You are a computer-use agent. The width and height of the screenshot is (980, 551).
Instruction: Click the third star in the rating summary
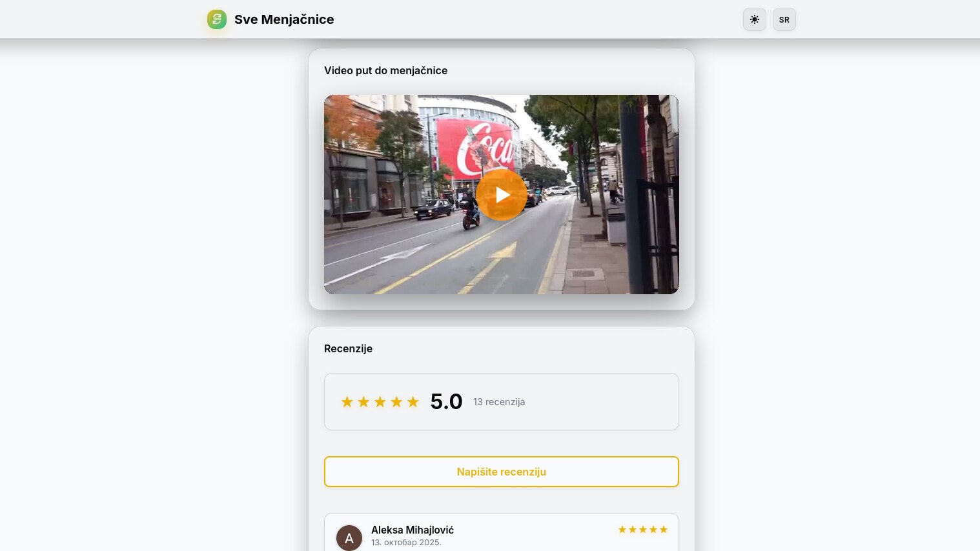[380, 402]
